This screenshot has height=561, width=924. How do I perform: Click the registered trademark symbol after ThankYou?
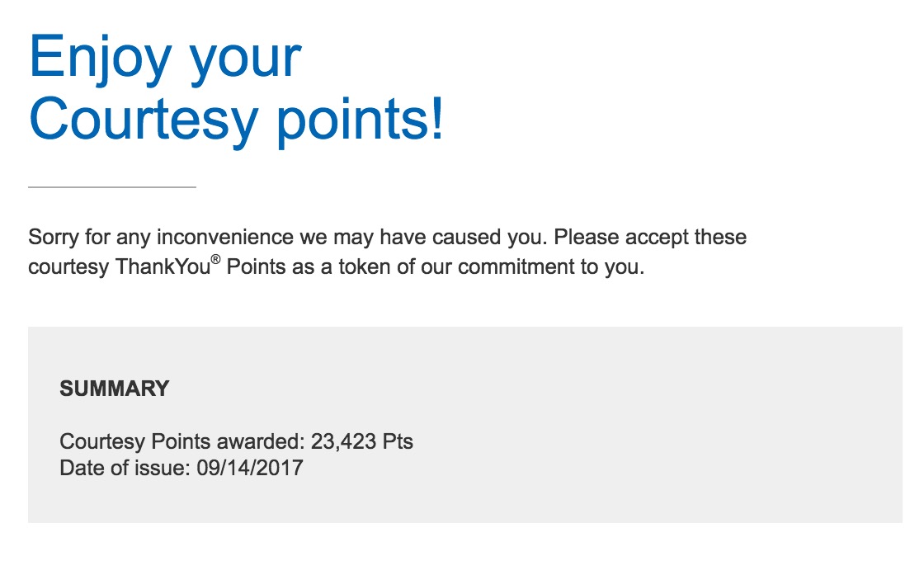[x=216, y=261]
